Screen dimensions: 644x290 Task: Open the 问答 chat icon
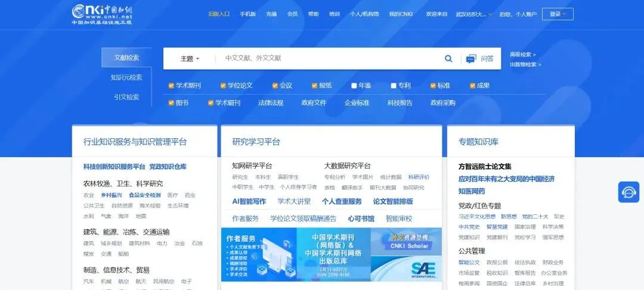point(471,59)
